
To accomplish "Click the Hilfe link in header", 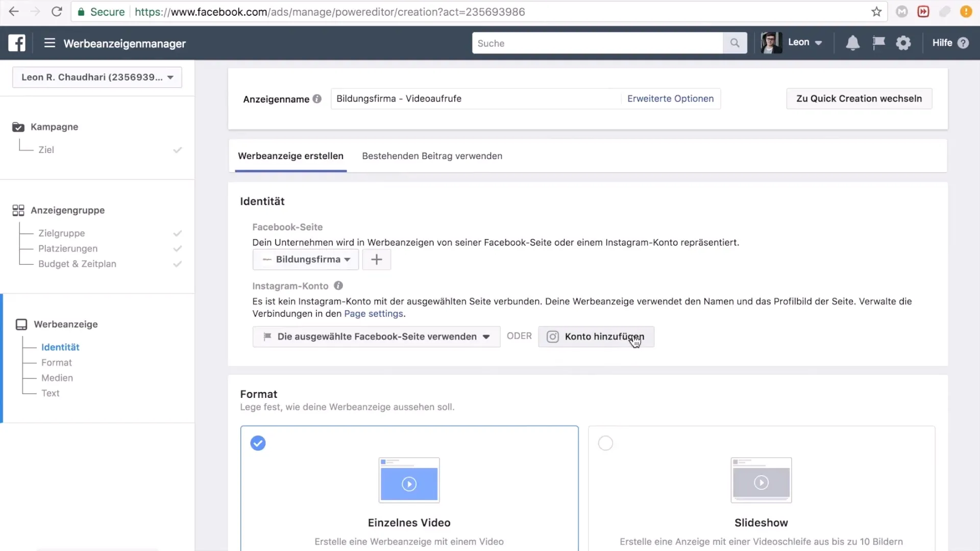I will pos(942,43).
